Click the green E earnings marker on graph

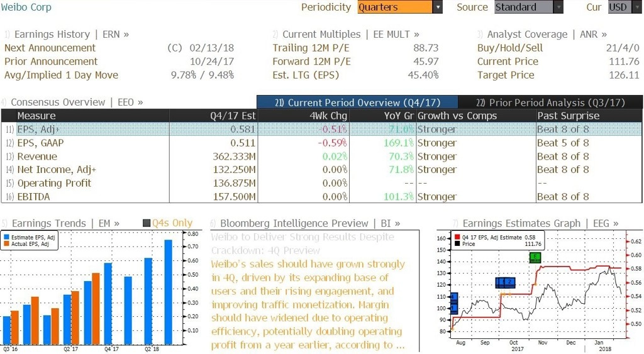point(535,258)
